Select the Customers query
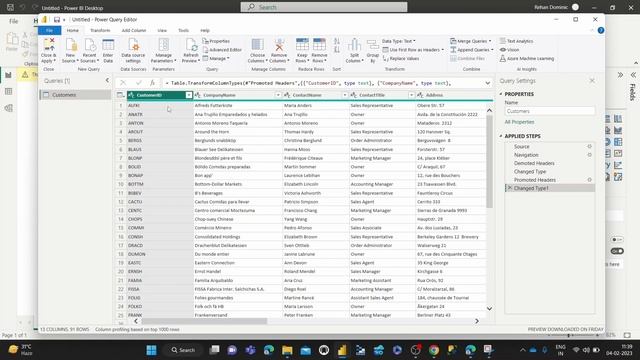The image size is (640, 360). 76,95
